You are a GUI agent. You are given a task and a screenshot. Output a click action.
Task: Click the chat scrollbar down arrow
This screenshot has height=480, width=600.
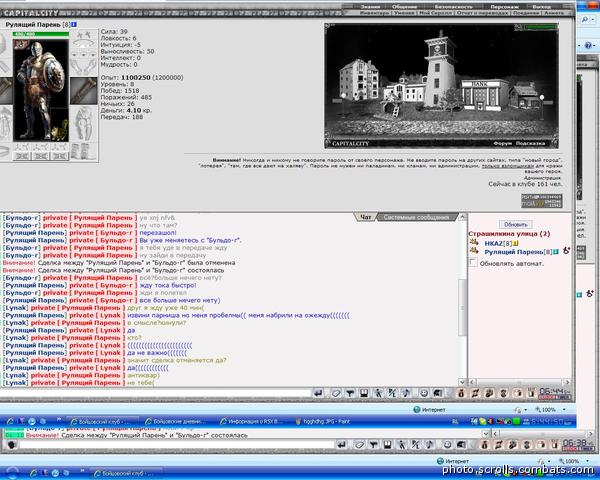click(x=462, y=382)
